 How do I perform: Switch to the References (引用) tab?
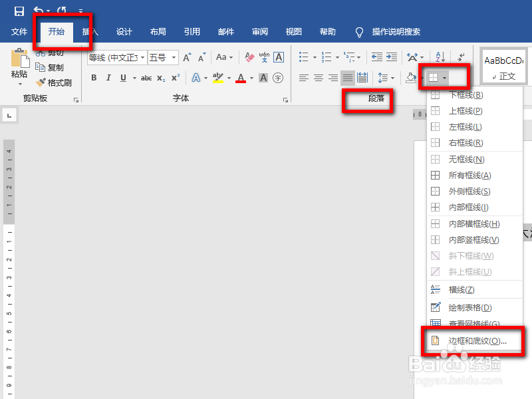point(192,32)
